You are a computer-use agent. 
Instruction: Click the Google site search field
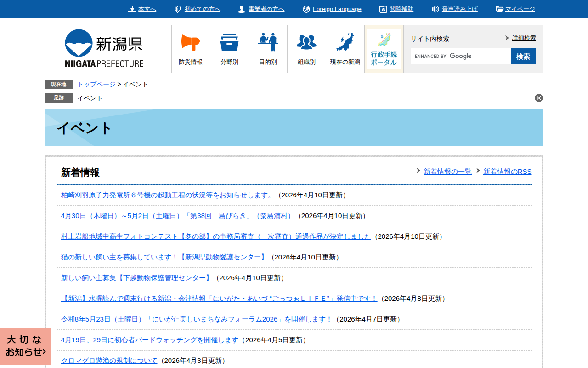point(460,56)
